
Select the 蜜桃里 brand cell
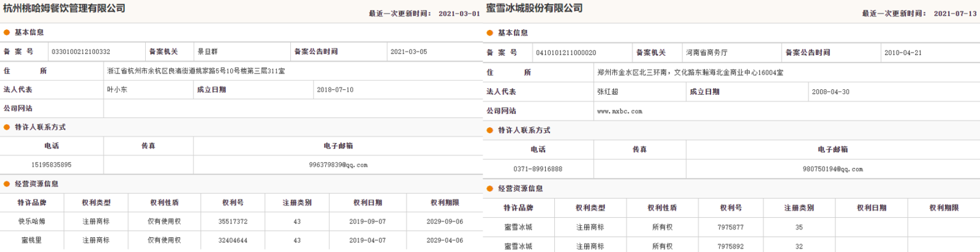click(32, 240)
